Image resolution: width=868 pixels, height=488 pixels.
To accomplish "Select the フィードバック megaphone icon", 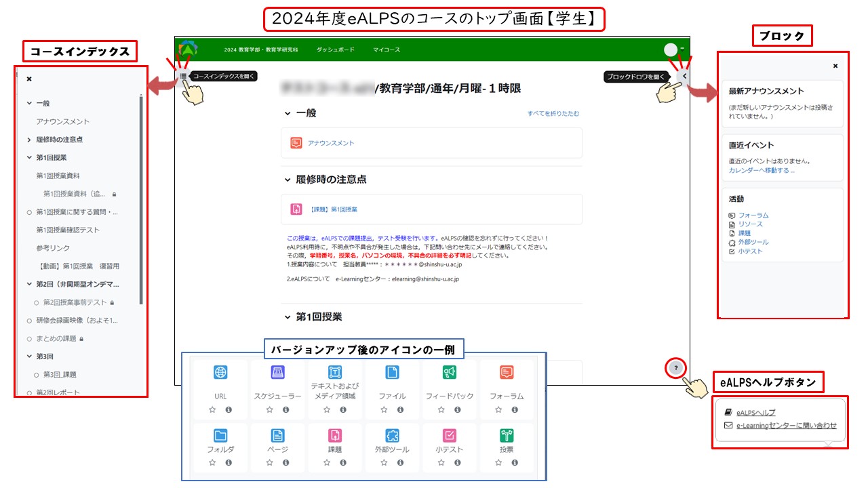I will coord(450,372).
